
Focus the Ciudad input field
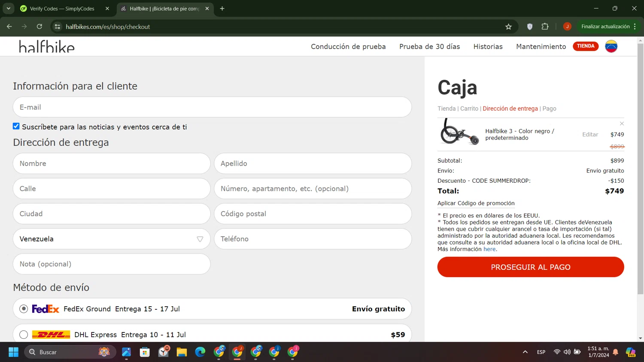coord(112,214)
